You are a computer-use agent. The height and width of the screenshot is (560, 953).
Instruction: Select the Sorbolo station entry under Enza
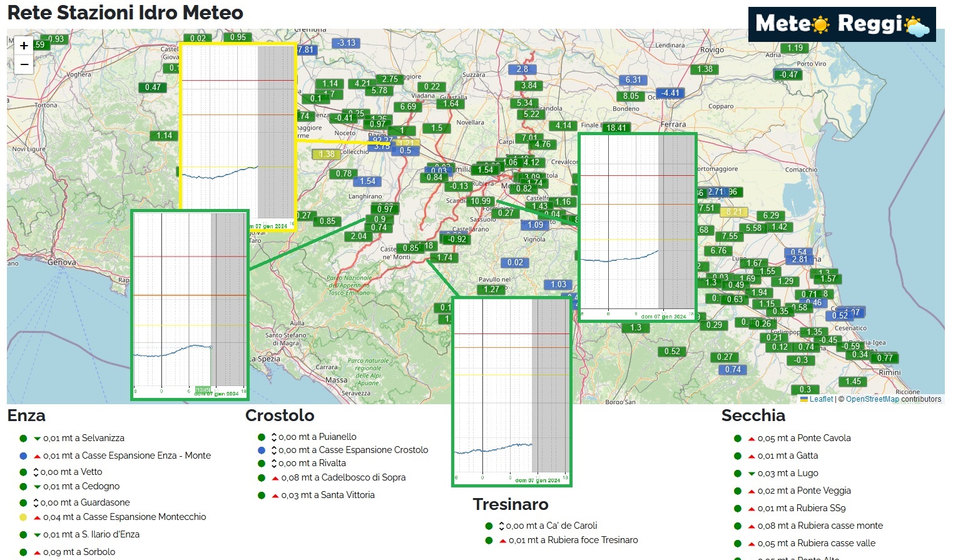pos(79,552)
